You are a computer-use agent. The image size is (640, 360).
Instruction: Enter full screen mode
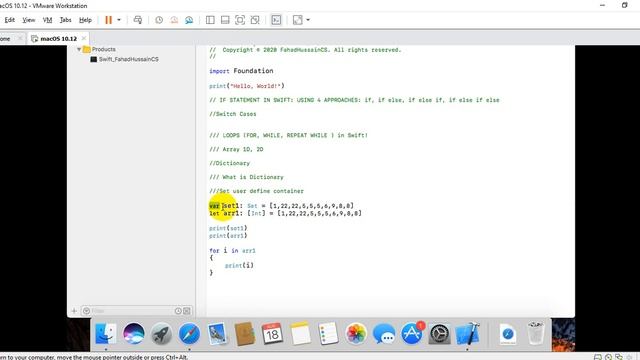click(x=240, y=20)
